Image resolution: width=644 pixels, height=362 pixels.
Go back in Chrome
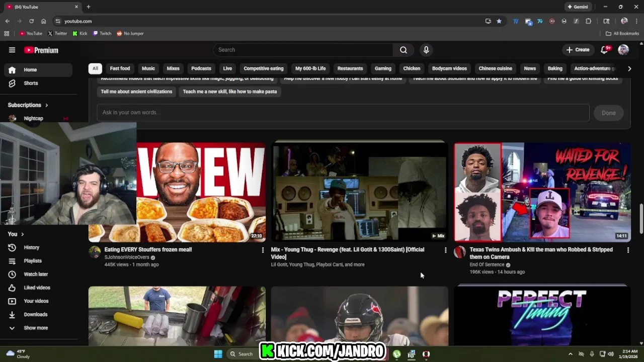(x=7, y=21)
